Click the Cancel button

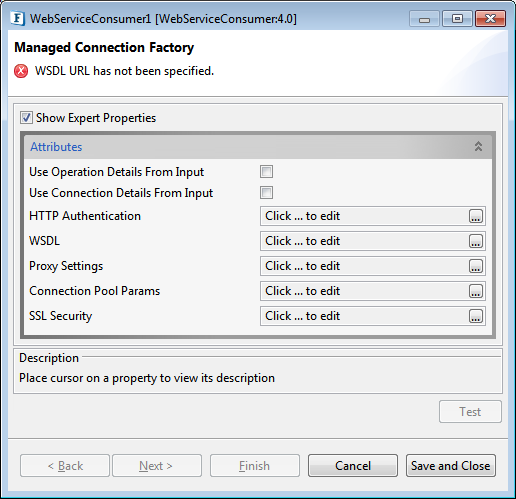tap(353, 466)
